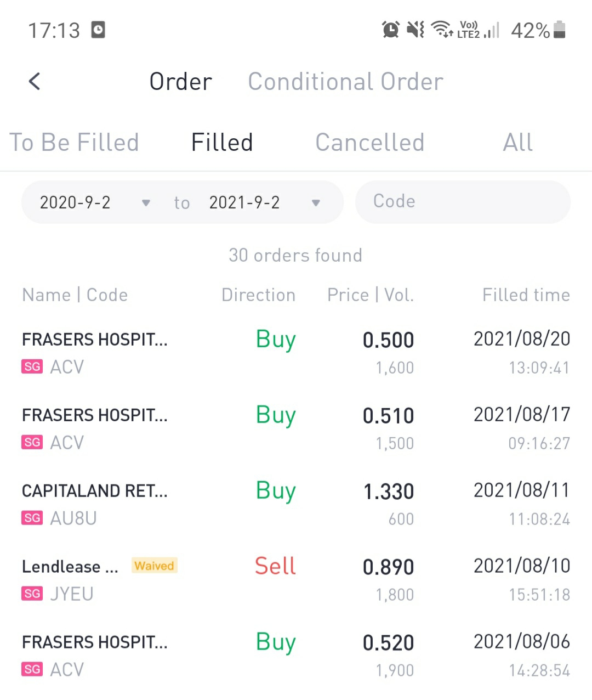Show the To Be Filled orders tab

[x=75, y=143]
